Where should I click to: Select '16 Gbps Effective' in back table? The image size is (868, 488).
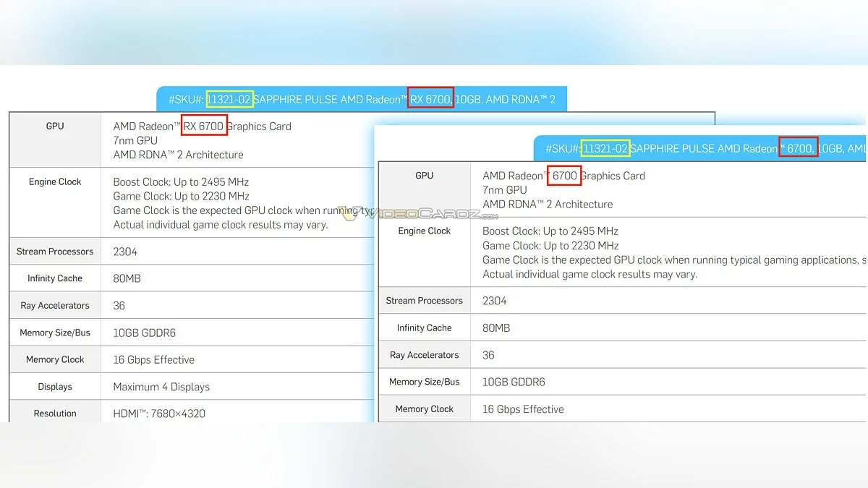pyautogui.click(x=154, y=359)
